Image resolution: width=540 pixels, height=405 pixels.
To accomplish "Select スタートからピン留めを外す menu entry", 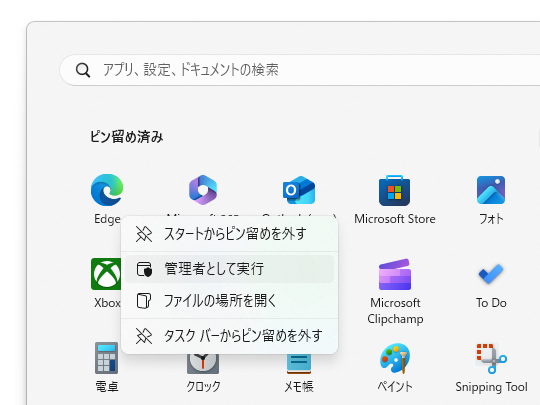I will 230,234.
